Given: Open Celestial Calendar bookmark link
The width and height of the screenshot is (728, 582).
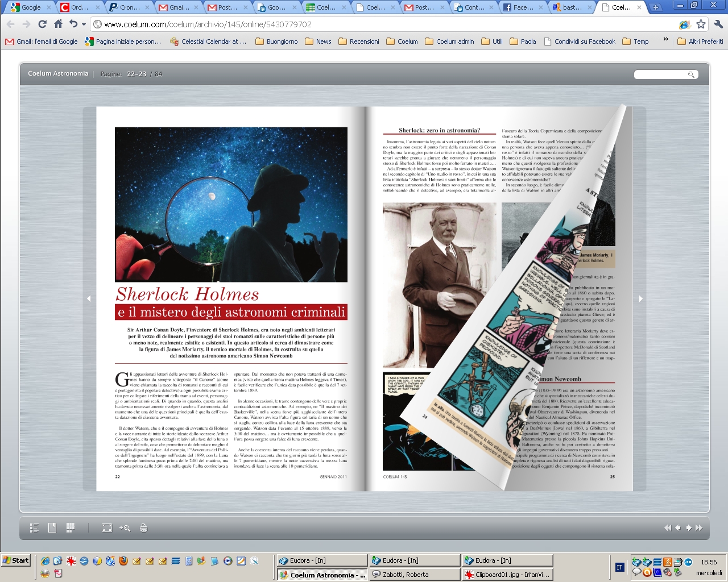Looking at the screenshot, I should 208,41.
